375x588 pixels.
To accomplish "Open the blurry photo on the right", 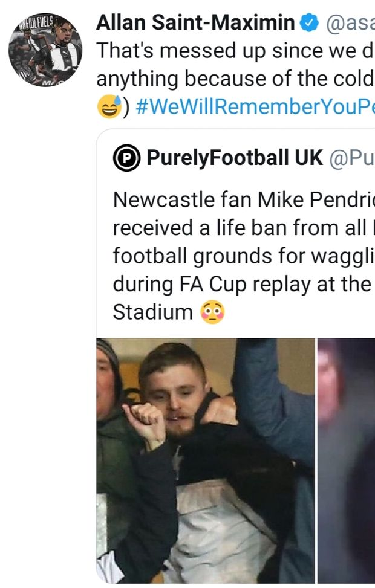I will tap(346, 459).
